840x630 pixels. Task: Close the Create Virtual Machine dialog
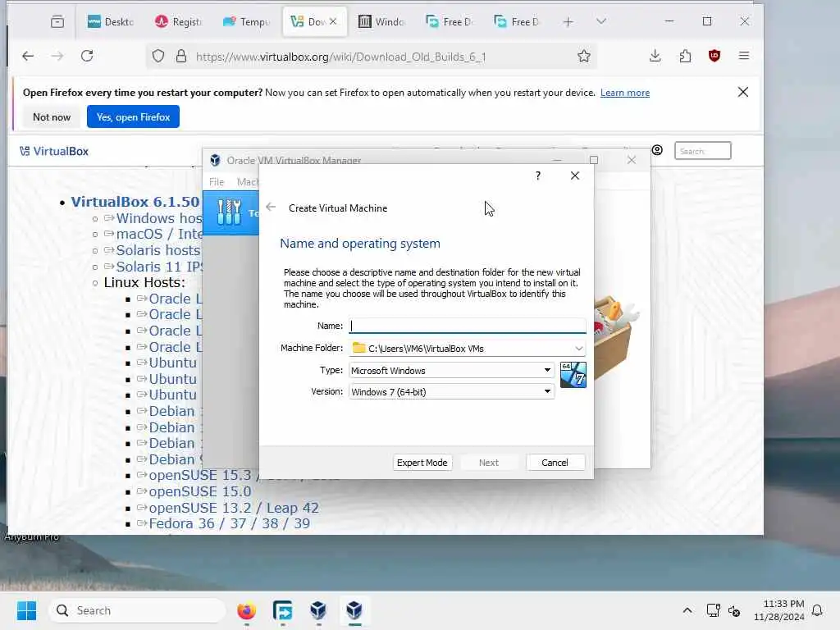(575, 176)
